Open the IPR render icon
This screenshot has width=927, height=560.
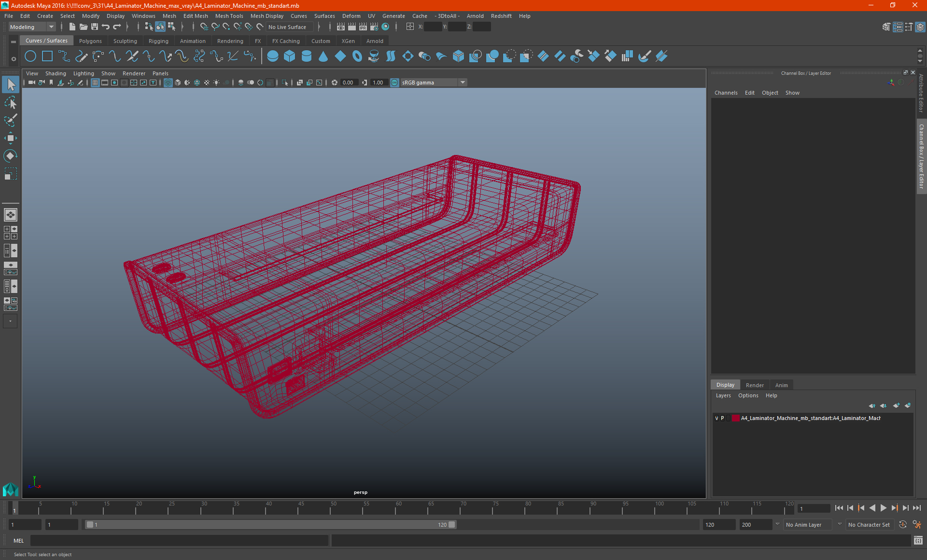pyautogui.click(x=363, y=27)
